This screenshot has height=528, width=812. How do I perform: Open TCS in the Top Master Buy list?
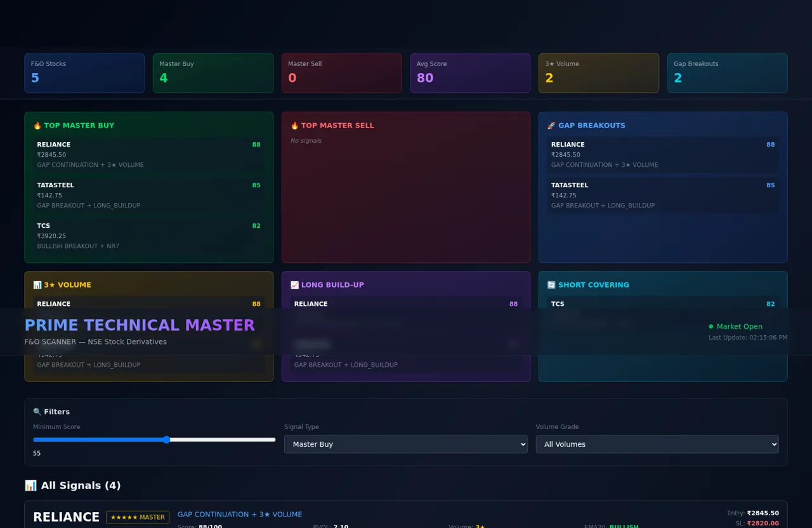(x=149, y=236)
